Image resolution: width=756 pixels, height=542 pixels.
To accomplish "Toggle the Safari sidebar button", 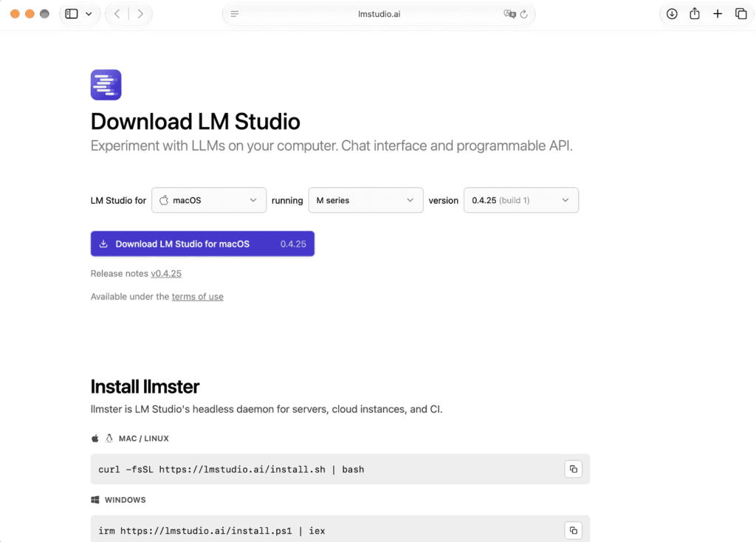I will point(72,13).
